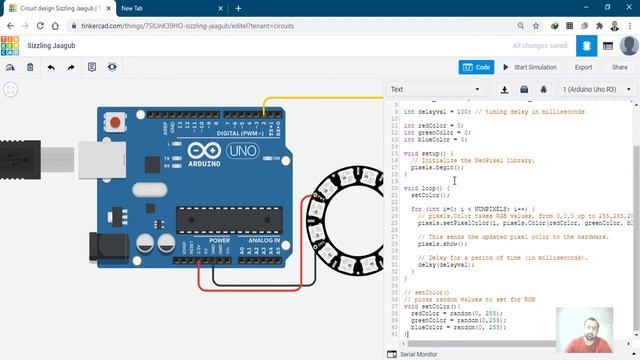The image size is (640, 360).
Task: Click code line 'pixels.show();'
Action: 442,244
